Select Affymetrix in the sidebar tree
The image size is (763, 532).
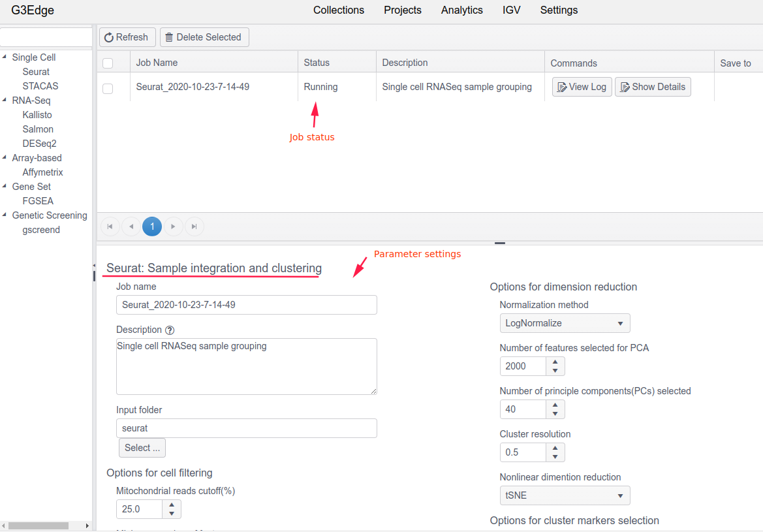click(43, 172)
